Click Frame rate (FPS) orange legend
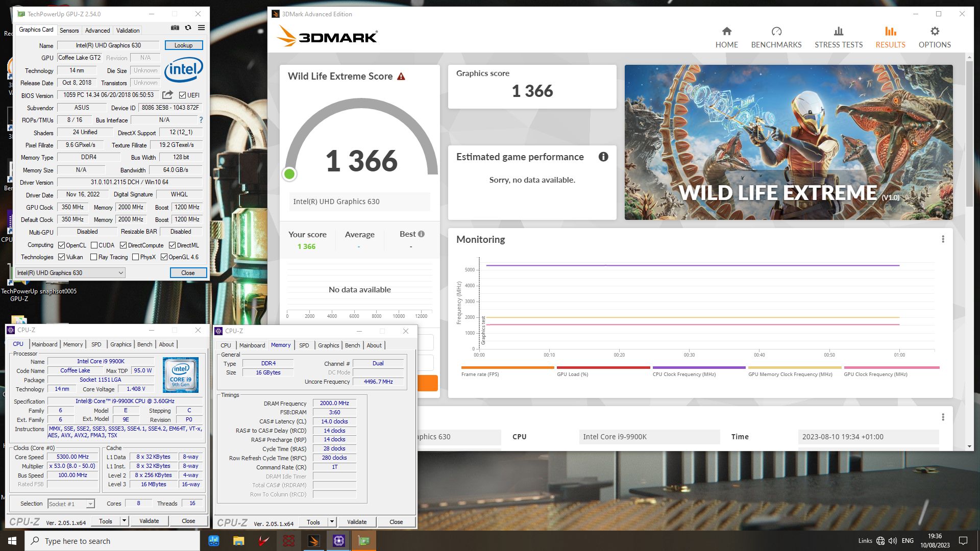The height and width of the screenshot is (551, 980). coord(507,372)
